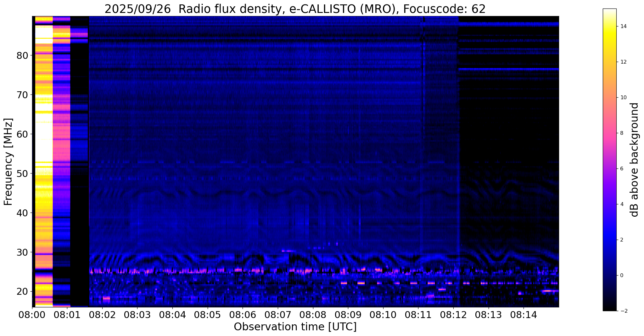
Task: Select the 08:05 tick on time axis
Action: coord(207,315)
